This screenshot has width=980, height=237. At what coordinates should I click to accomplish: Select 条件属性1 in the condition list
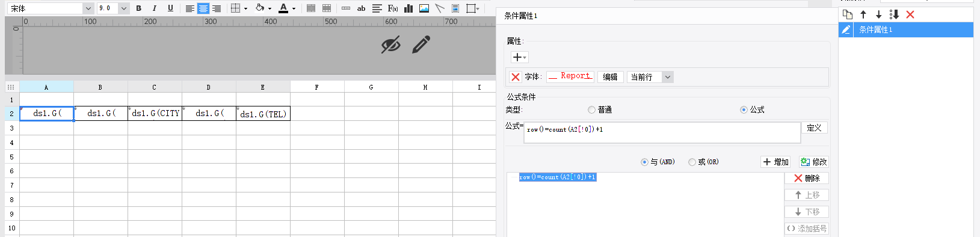906,29
